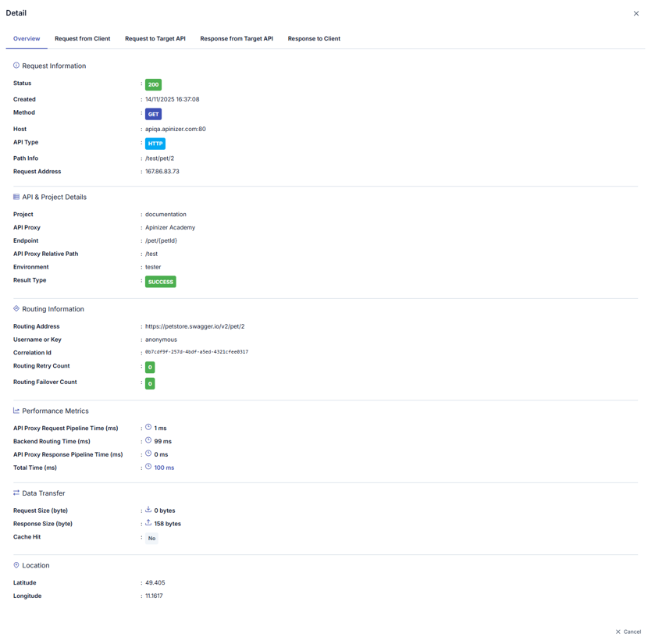
Task: Click the Routing Information diamond icon
Action: (16, 308)
